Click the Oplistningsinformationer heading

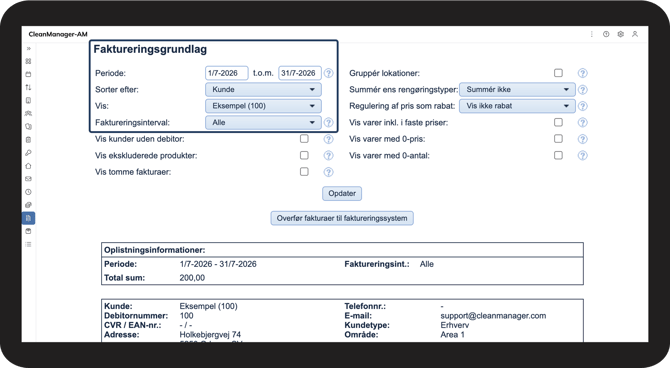tap(155, 250)
